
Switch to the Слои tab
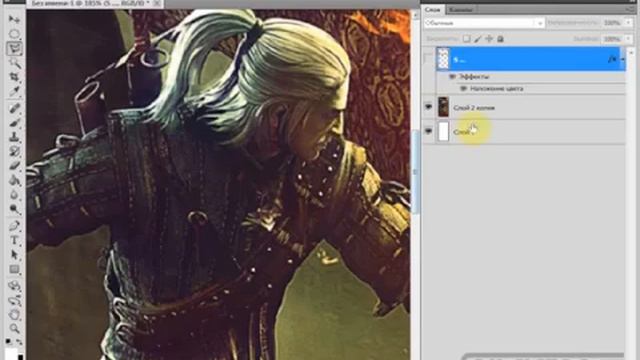tap(432, 9)
